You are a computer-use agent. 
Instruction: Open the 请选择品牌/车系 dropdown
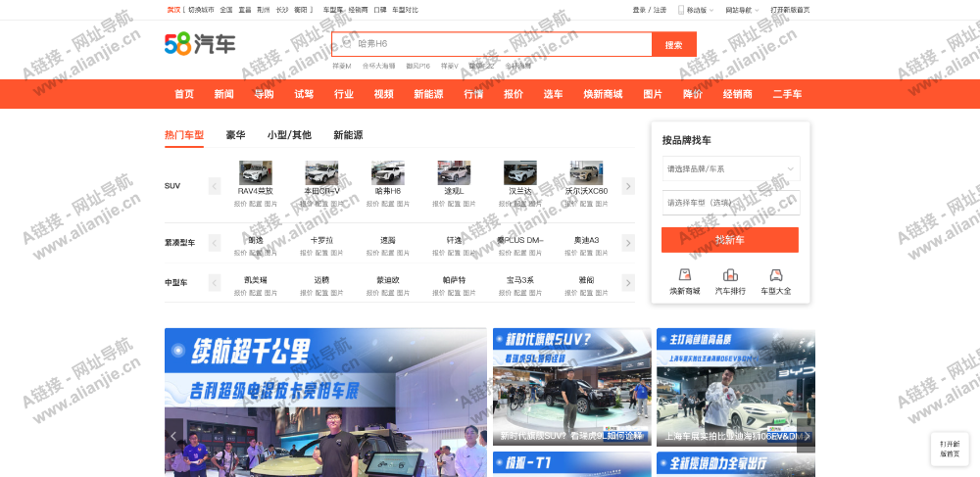pos(731,168)
